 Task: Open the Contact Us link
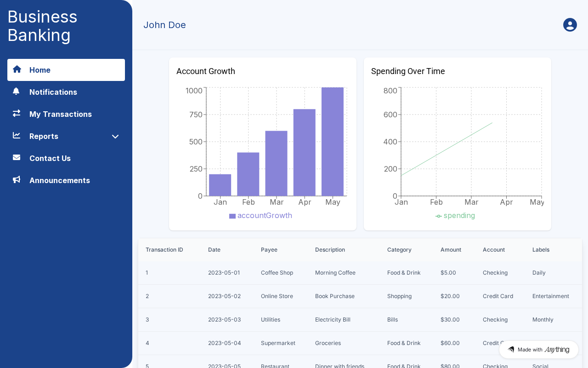tap(66, 158)
